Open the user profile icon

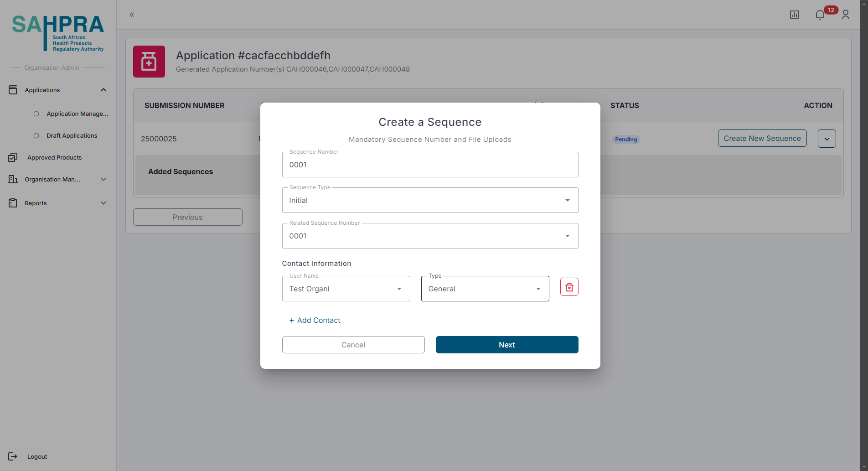click(x=845, y=15)
